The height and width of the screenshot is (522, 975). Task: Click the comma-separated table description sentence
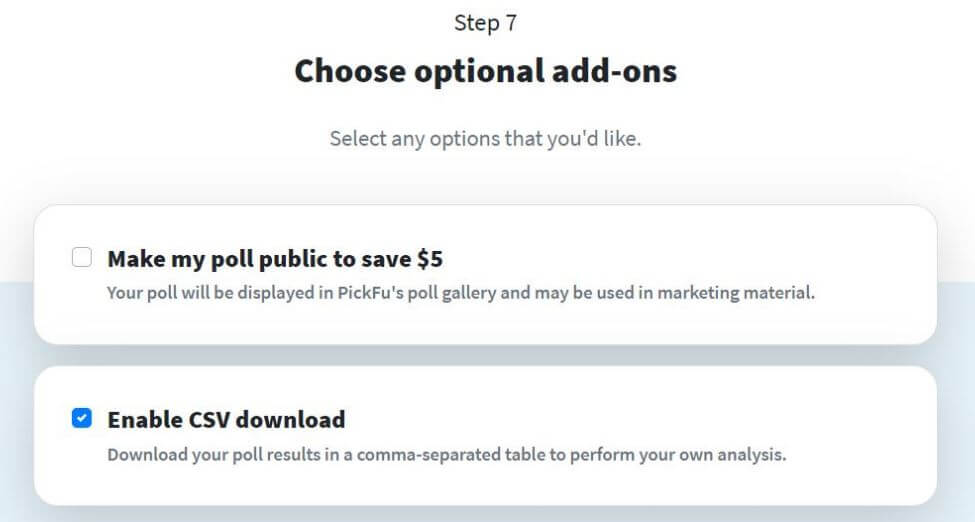click(x=447, y=455)
